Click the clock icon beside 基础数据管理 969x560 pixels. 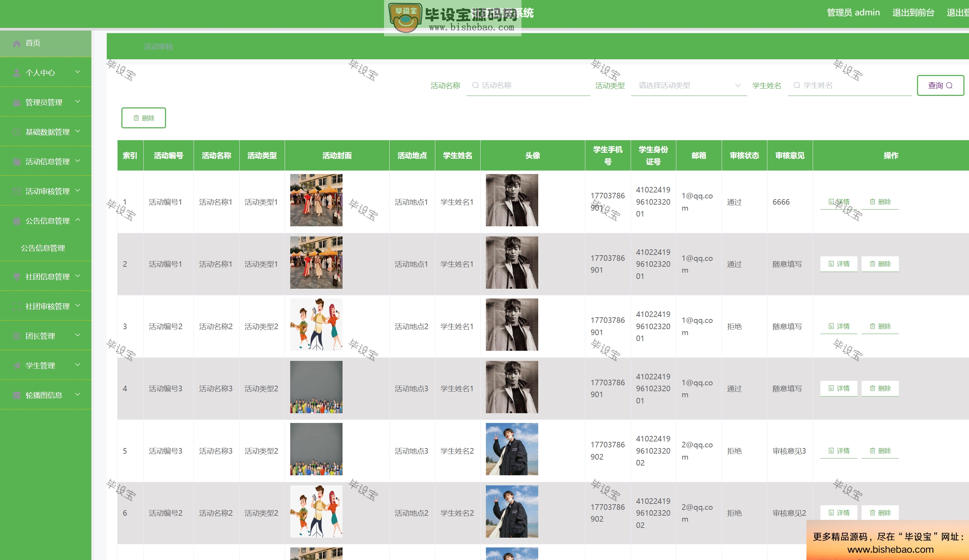[x=16, y=132]
